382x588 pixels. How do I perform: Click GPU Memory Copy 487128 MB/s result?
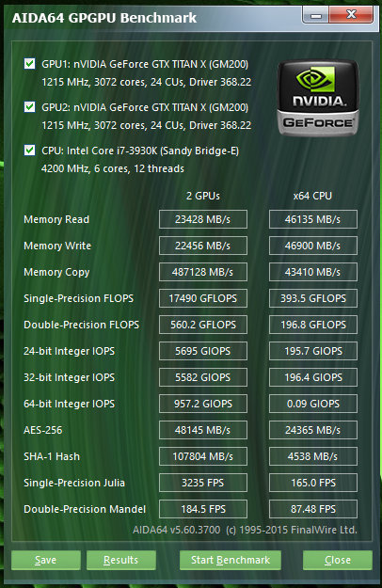pos(203,272)
